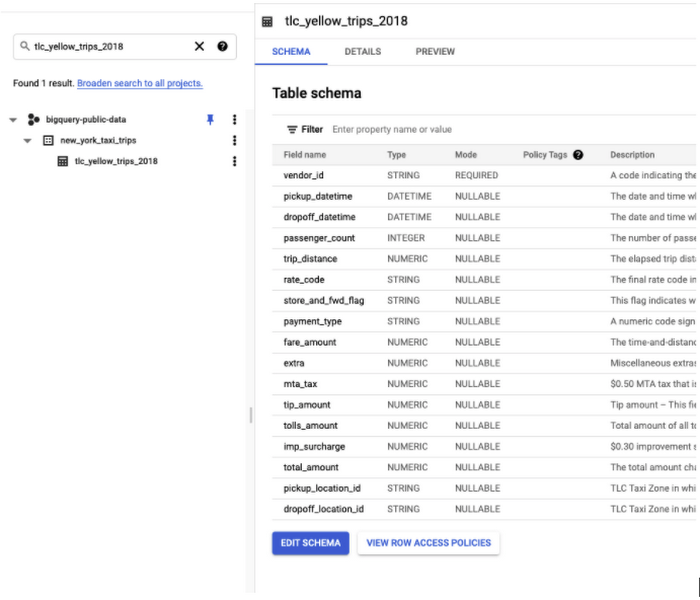Click the search magnifier icon
This screenshot has height=600, width=700.
25,46
